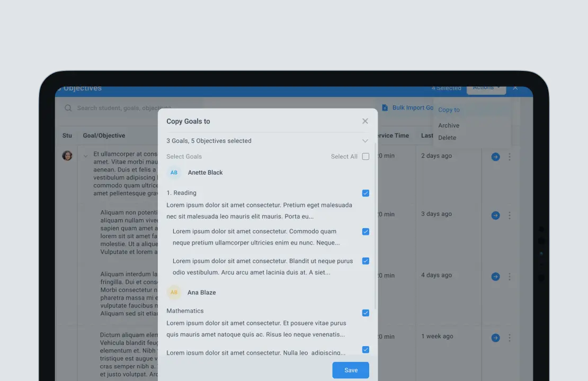The height and width of the screenshot is (381, 588).
Task: Uncheck the Blandit ut neque purus objective checkbox
Action: coord(366,261)
